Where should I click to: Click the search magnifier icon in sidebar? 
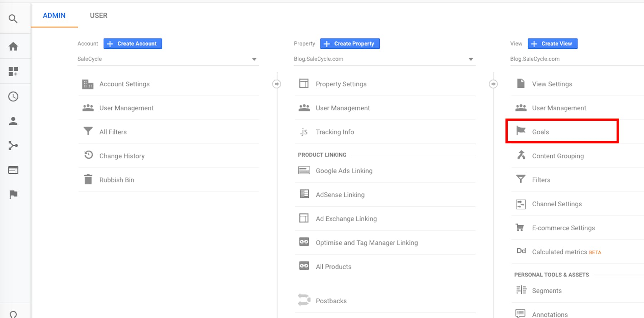click(13, 19)
